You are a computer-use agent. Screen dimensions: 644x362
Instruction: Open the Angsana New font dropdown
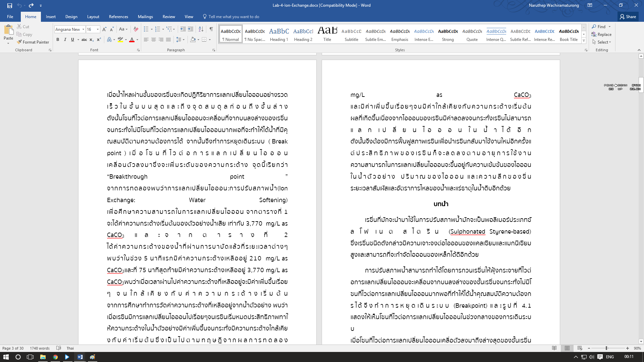tap(83, 29)
